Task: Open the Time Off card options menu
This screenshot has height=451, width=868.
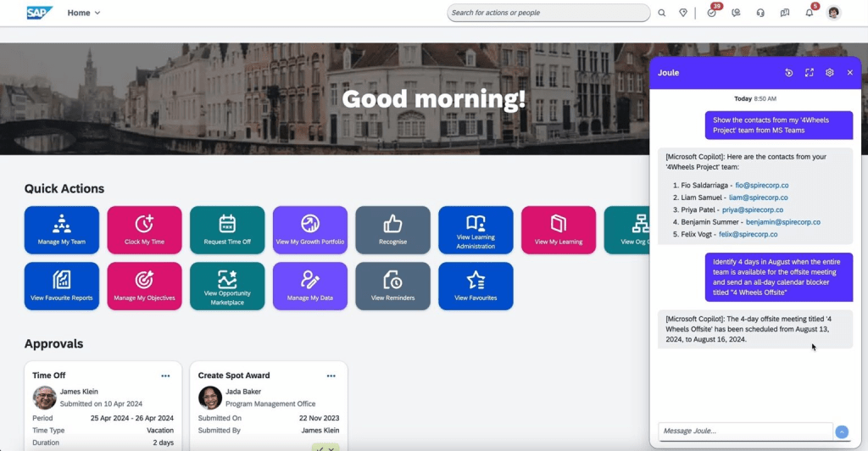Action: click(165, 376)
